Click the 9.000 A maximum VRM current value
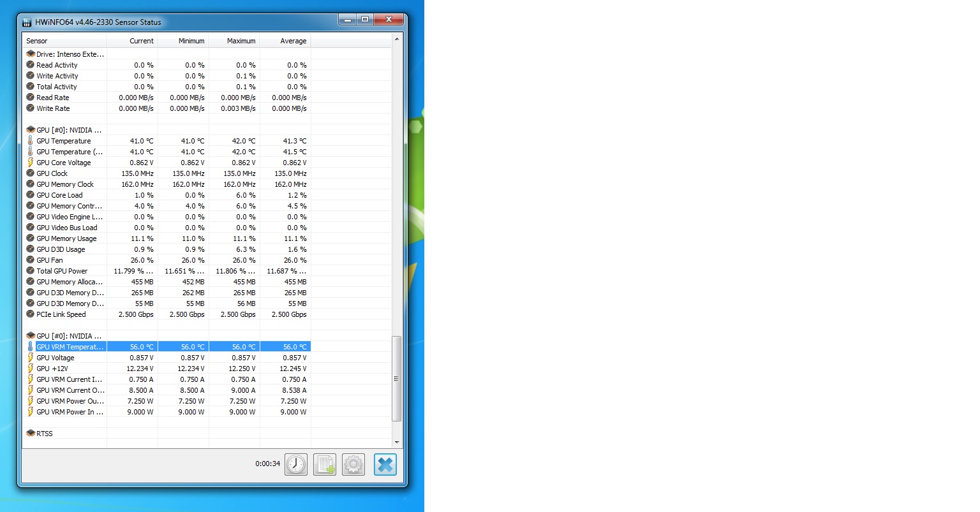The width and height of the screenshot is (980, 512). click(243, 390)
